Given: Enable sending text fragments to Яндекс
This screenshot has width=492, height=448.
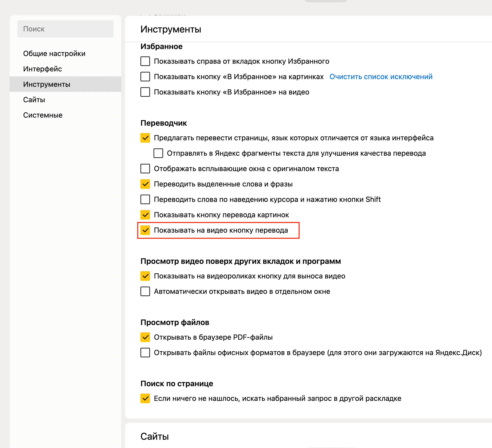Looking at the screenshot, I should click(x=158, y=153).
